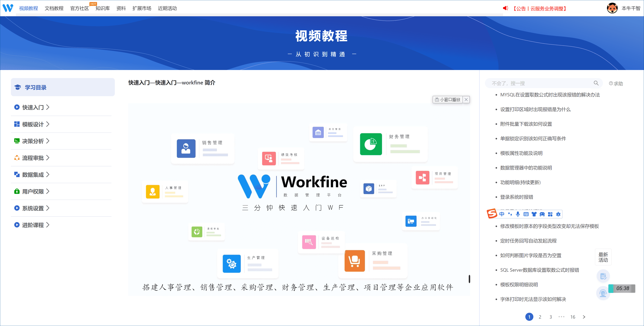Click the magnifier search icon

596,83
